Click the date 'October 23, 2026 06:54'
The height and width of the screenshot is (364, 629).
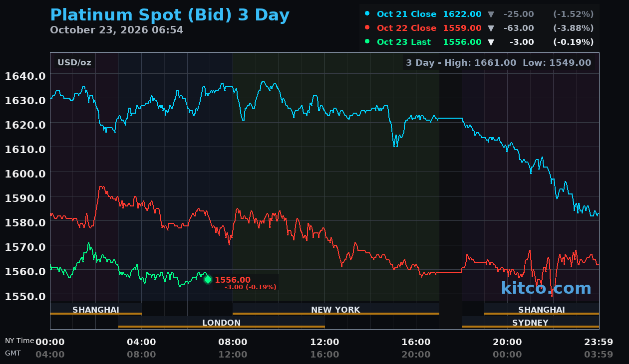tap(117, 30)
